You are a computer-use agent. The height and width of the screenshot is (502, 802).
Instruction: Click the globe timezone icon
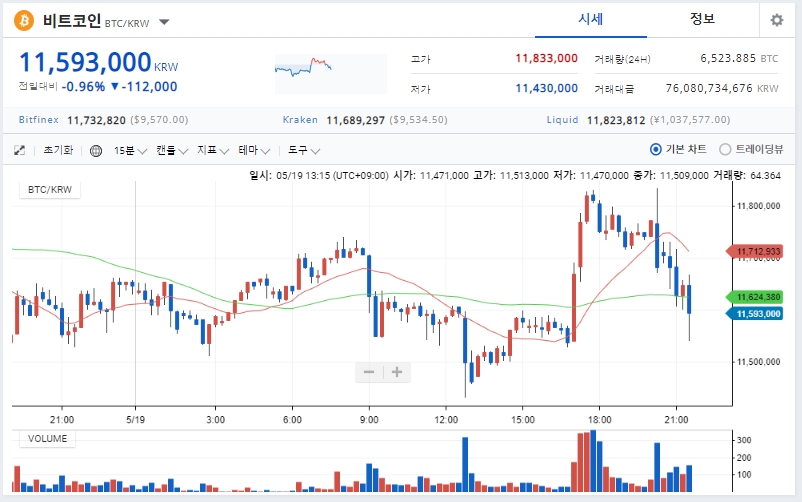tap(96, 151)
